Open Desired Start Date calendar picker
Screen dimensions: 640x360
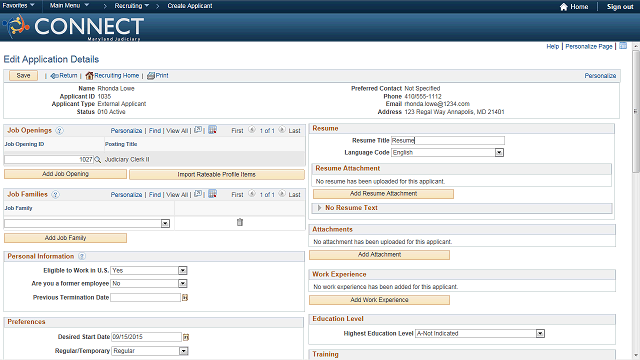point(186,337)
